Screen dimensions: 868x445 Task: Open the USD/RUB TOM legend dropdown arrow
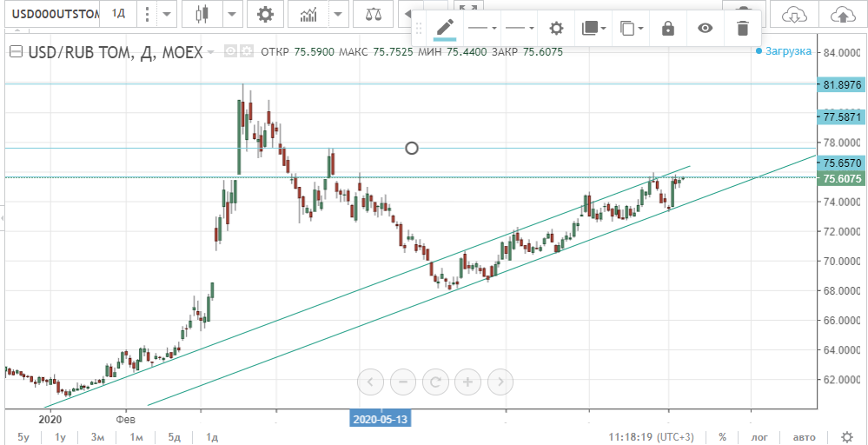point(210,52)
